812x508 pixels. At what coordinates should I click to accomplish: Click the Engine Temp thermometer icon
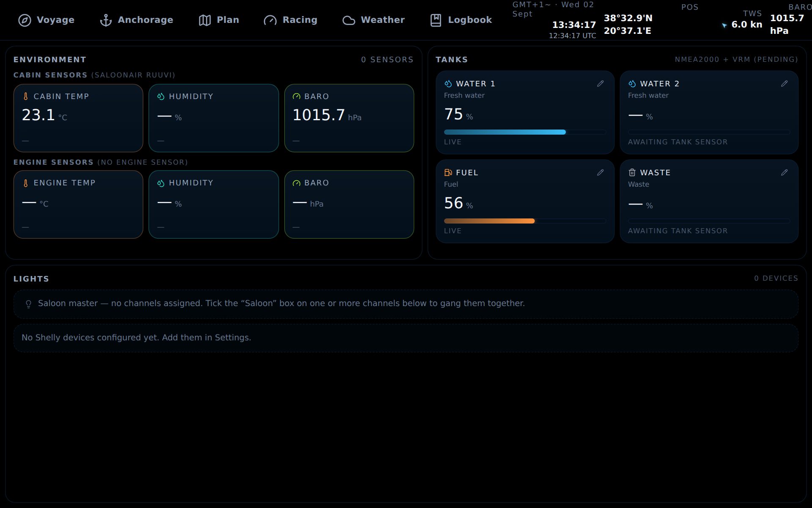(26, 183)
